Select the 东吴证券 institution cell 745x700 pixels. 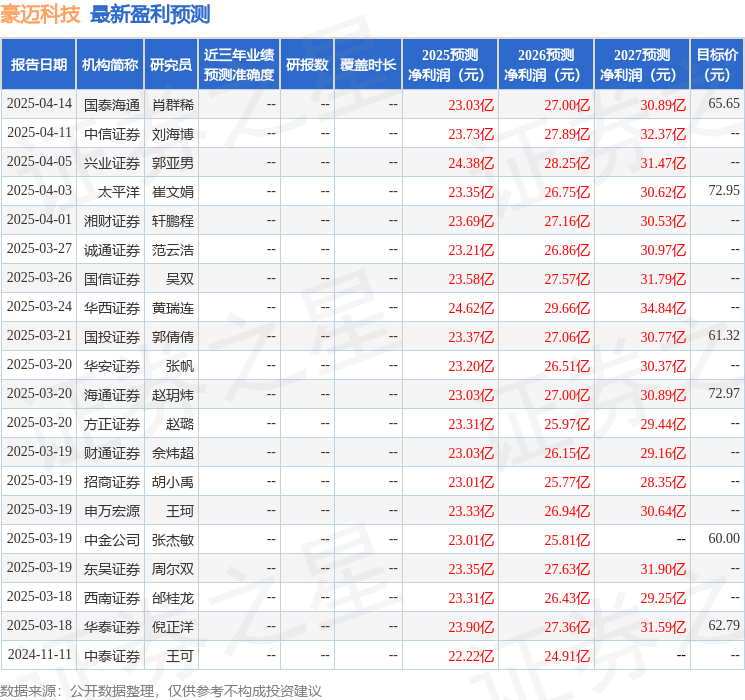112,569
